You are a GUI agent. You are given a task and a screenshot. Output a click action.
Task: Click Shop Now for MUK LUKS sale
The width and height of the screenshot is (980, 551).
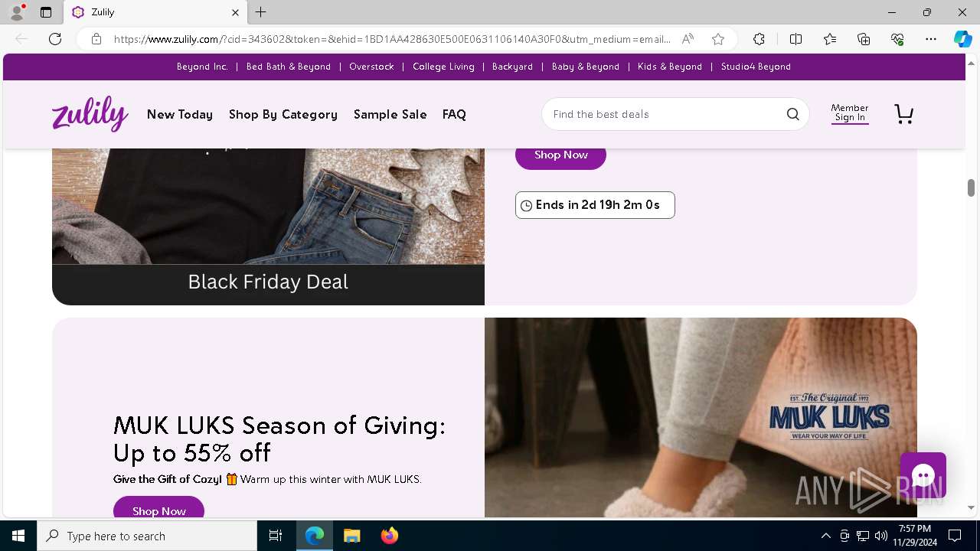click(x=159, y=508)
